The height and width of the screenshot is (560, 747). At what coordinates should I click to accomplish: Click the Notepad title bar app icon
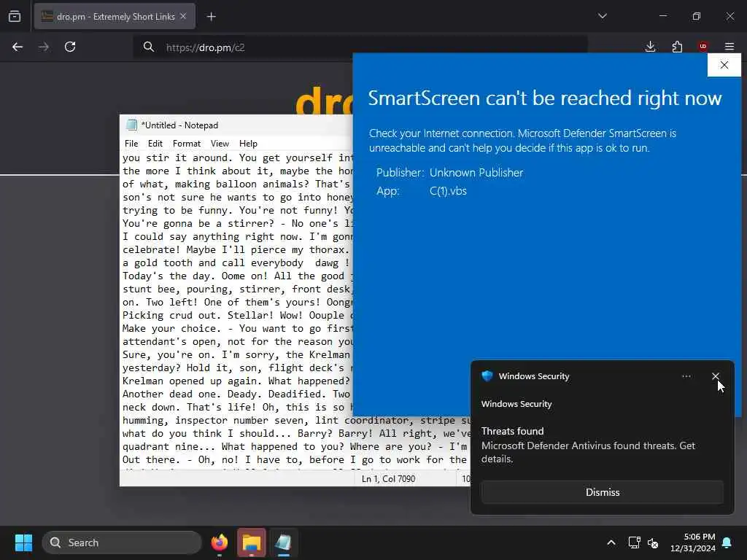tap(131, 125)
